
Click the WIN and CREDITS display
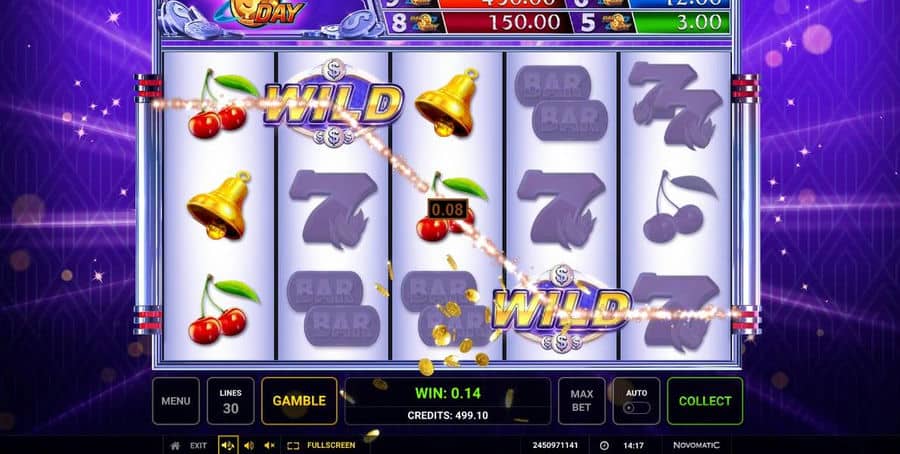pyautogui.click(x=448, y=401)
